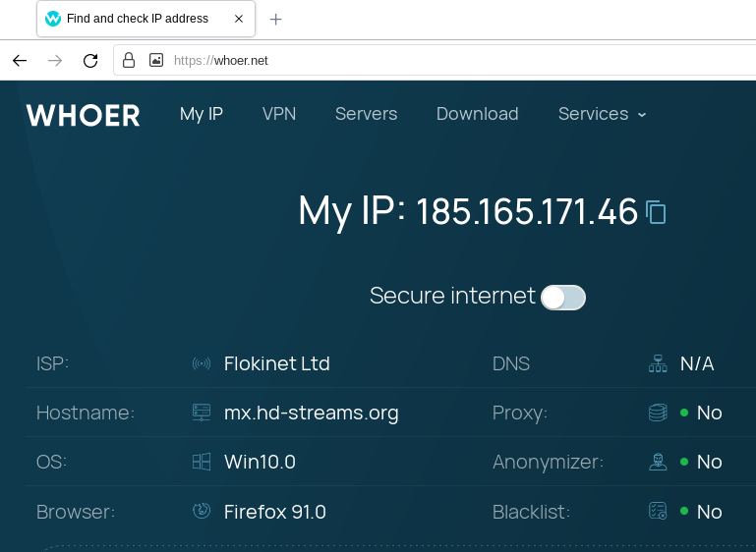
Task: Click the WHOER logo
Action: click(x=83, y=116)
